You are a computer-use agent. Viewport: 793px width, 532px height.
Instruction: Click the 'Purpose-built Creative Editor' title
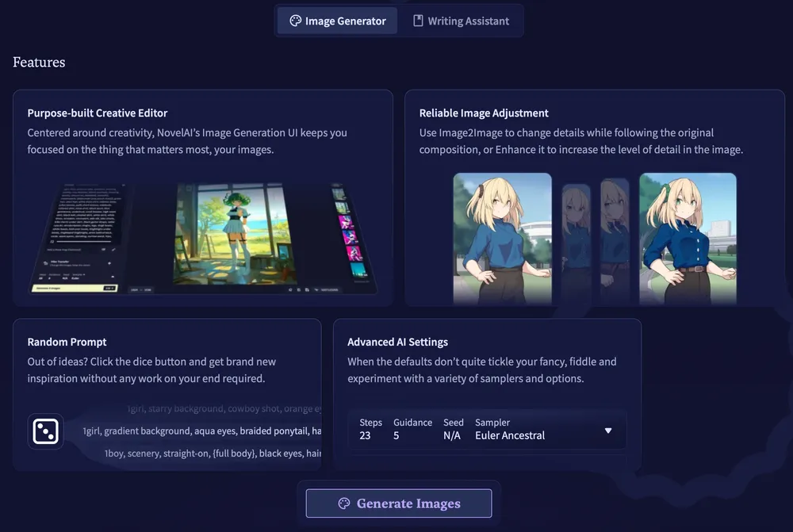pyautogui.click(x=97, y=113)
